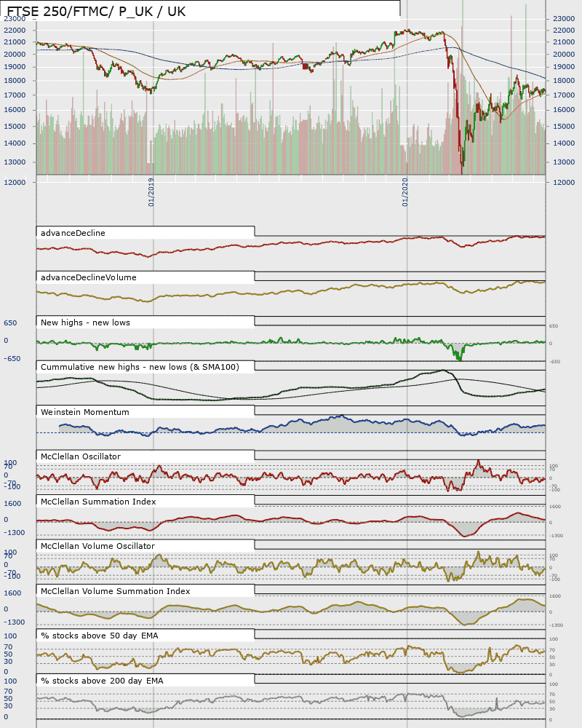Click 1600 on McClellan Volume Summation left axis
582x728 pixels.
pyautogui.click(x=12, y=593)
